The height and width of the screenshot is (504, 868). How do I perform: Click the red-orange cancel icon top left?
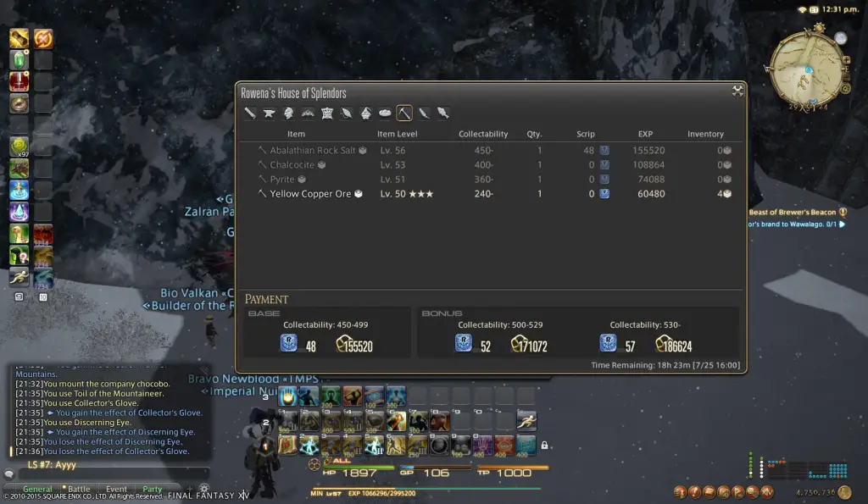42,38
